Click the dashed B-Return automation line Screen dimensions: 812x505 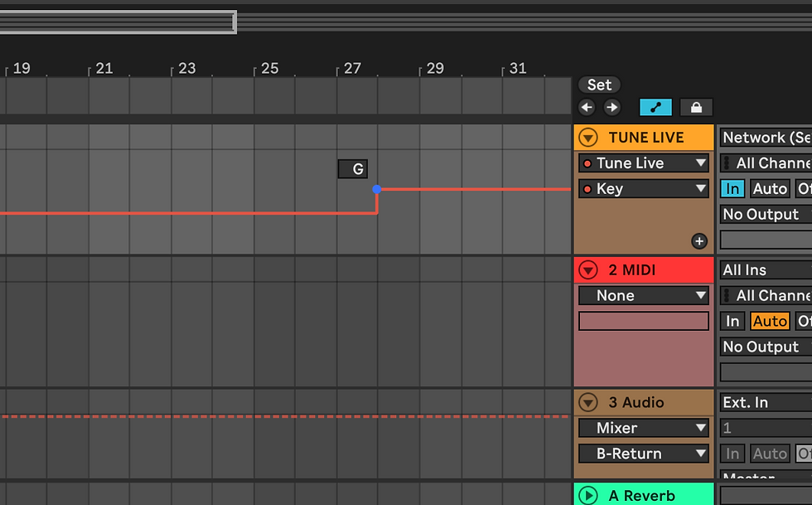coord(285,416)
